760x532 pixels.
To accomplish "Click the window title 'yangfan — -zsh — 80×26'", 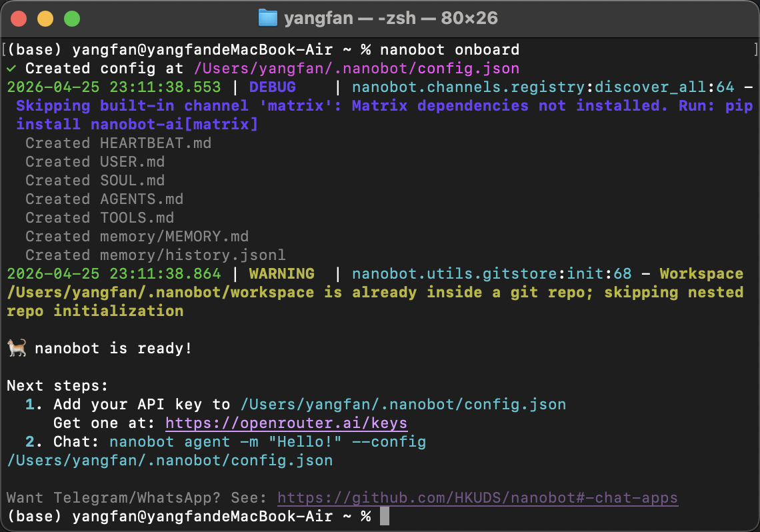I will click(x=391, y=19).
